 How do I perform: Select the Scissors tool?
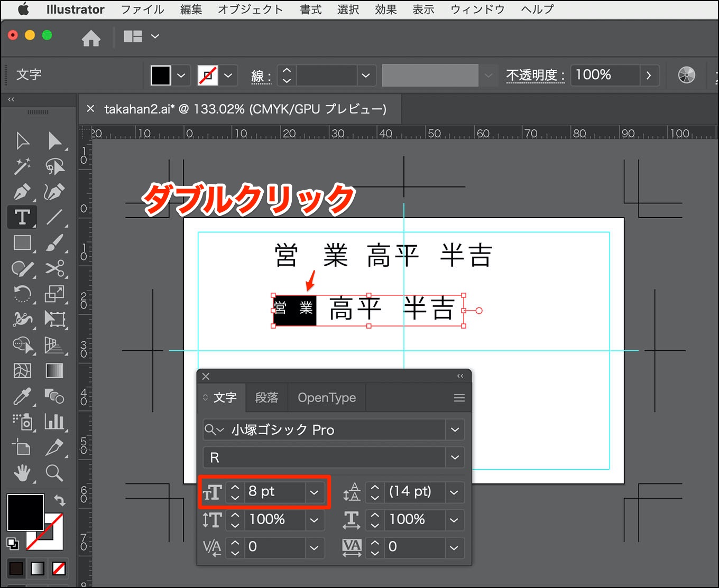pos(54,268)
